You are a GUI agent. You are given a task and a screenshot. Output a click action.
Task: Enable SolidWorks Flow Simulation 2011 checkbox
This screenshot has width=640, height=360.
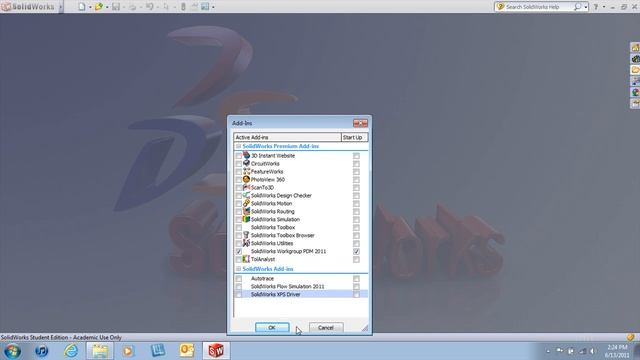point(239,287)
